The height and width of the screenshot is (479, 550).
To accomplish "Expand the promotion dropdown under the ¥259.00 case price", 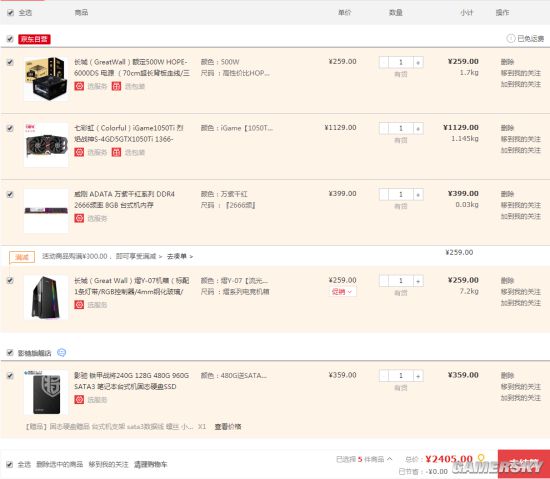I will point(343,291).
